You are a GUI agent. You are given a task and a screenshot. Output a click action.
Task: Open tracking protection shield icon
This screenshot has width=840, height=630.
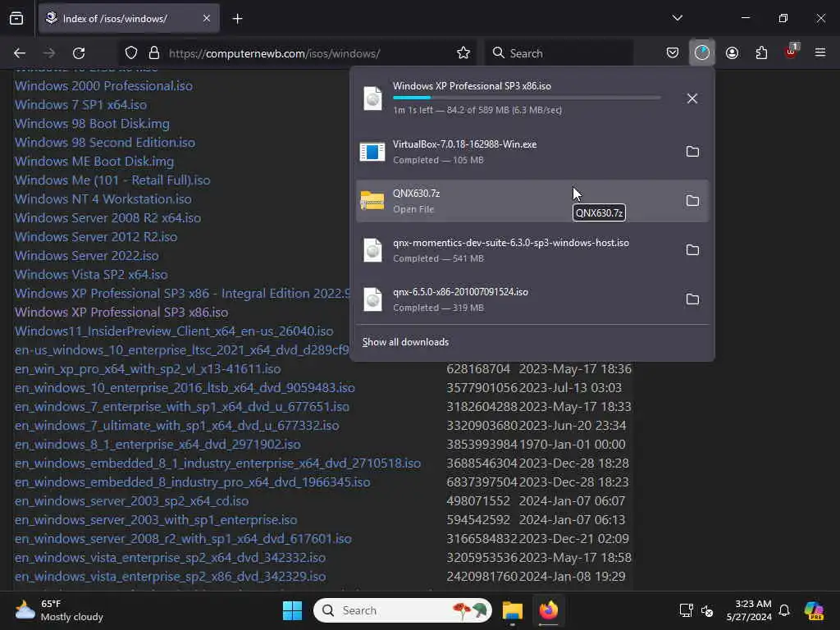tap(131, 53)
